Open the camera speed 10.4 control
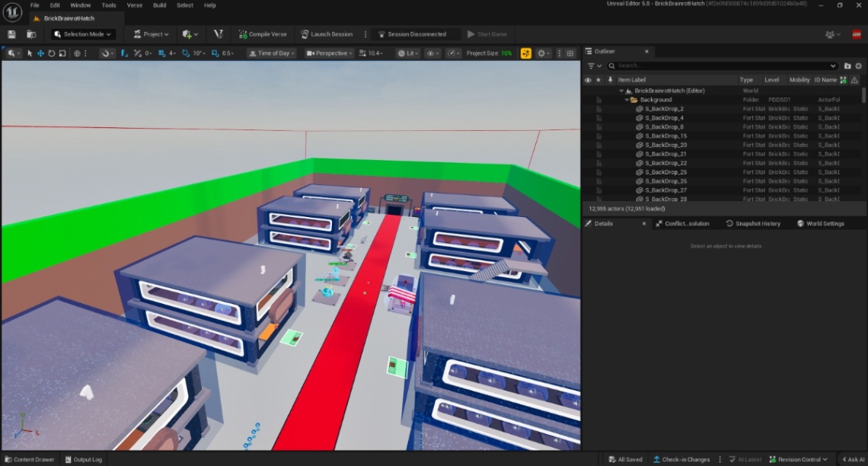The height and width of the screenshot is (466, 868). click(x=371, y=53)
